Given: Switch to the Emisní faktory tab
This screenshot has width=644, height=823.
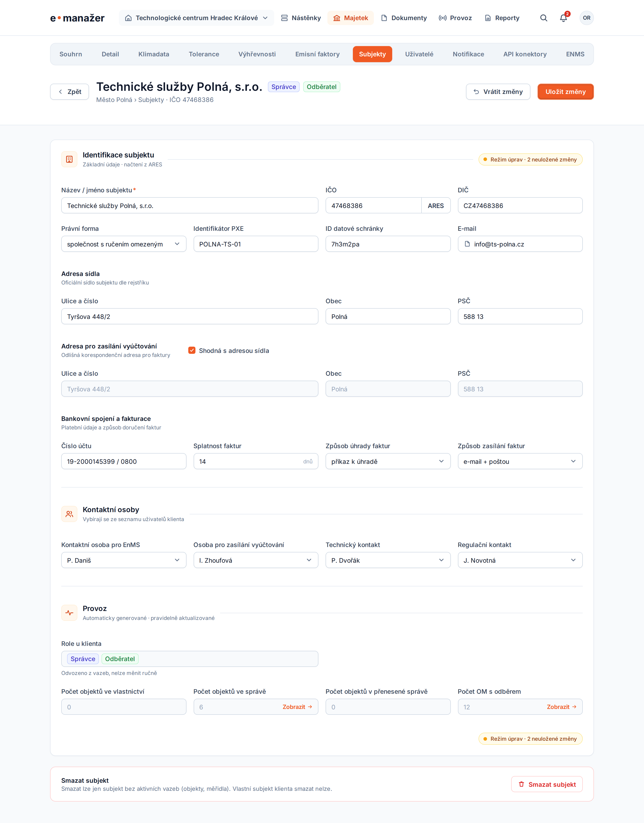Looking at the screenshot, I should pos(317,54).
